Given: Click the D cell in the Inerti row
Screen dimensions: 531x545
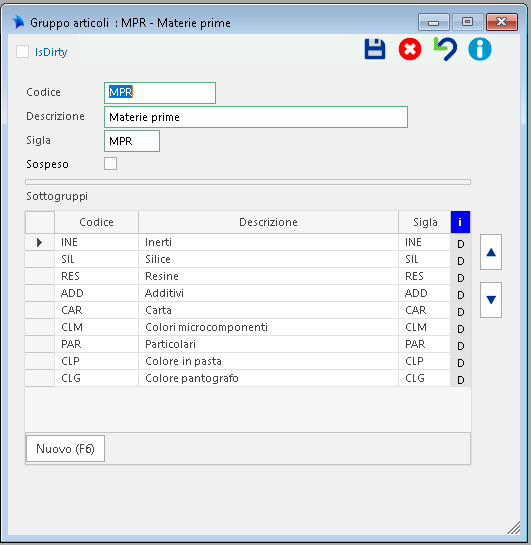Looking at the screenshot, I should click(x=460, y=243).
